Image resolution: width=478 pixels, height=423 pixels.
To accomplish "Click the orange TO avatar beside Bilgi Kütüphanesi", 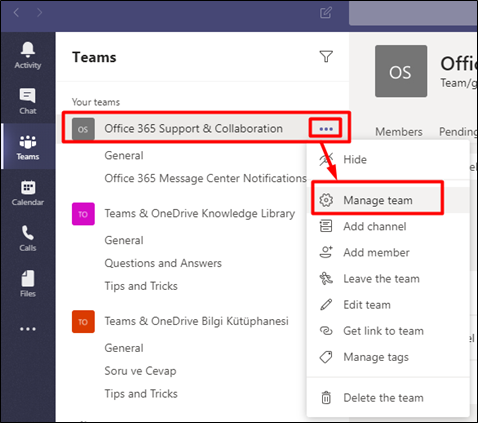I will [83, 322].
